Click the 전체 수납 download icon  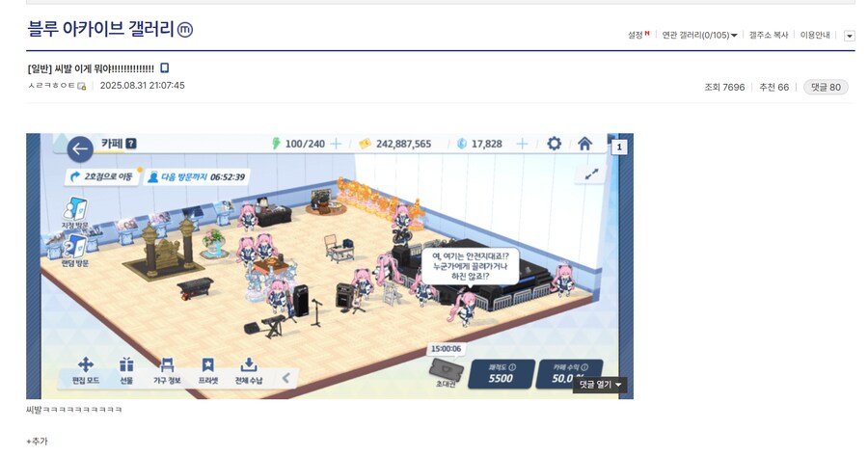[x=249, y=364]
